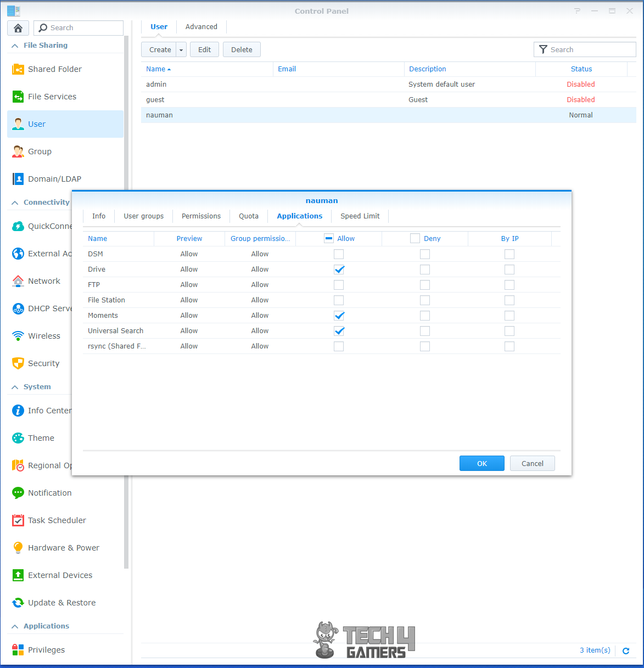The height and width of the screenshot is (668, 644).
Task: Open Group settings icon
Action: point(18,151)
